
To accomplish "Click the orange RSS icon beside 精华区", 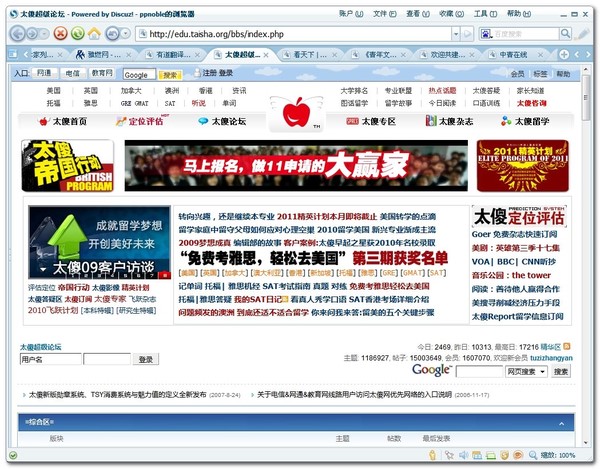I will click(x=567, y=347).
